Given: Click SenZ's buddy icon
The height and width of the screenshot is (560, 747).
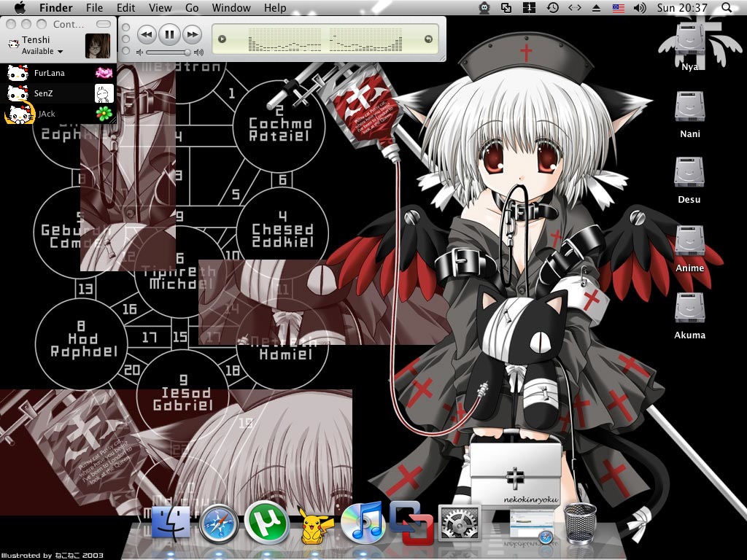Looking at the screenshot, I should point(104,93).
